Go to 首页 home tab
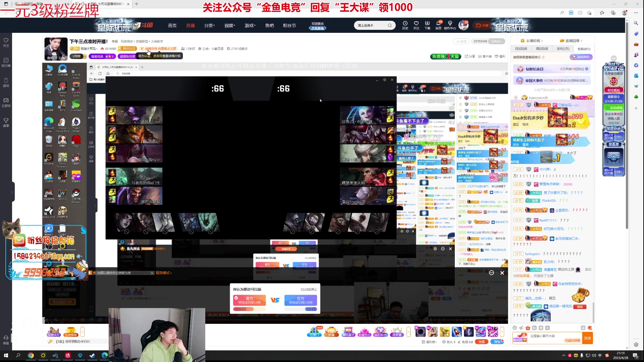Image resolution: width=644 pixels, height=362 pixels. [172, 25]
